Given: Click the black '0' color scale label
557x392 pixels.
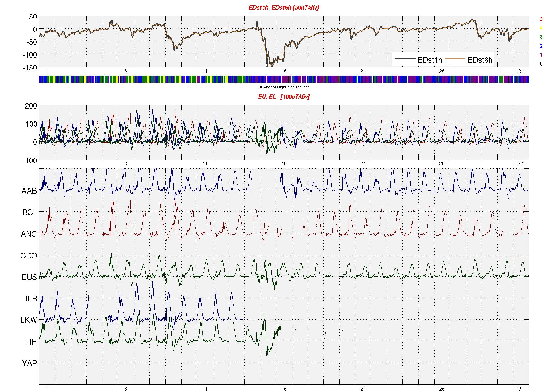Looking at the screenshot, I should pos(541,64).
